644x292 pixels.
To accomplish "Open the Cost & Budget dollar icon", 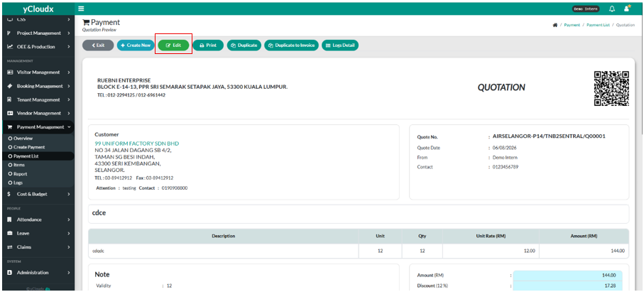I will (x=9, y=194).
